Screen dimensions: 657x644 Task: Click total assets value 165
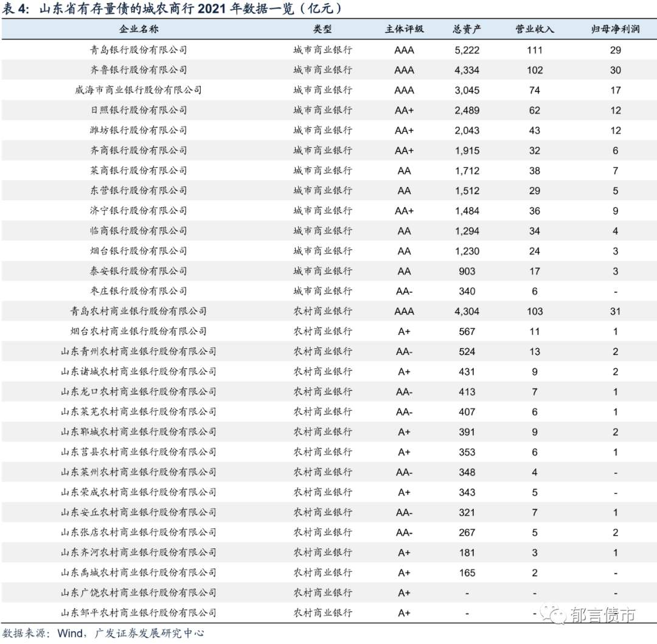[467, 573]
